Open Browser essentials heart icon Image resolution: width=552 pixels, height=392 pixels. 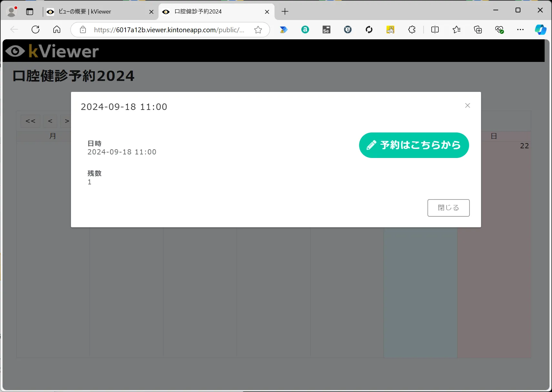[499, 30]
